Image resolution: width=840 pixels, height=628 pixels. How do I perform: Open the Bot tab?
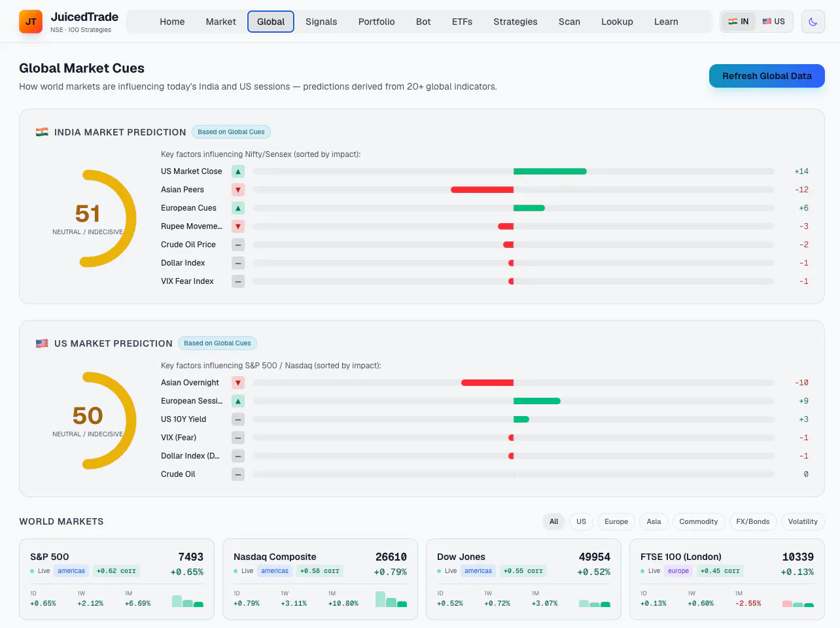click(423, 22)
